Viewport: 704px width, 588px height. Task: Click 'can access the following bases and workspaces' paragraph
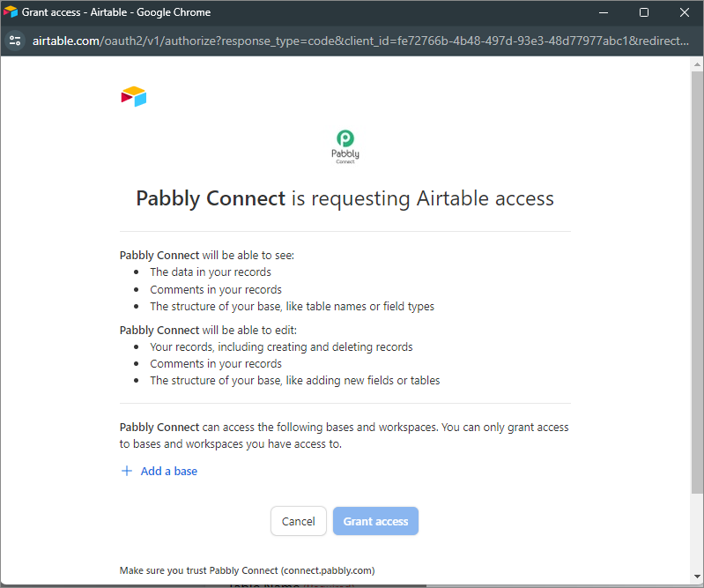344,435
